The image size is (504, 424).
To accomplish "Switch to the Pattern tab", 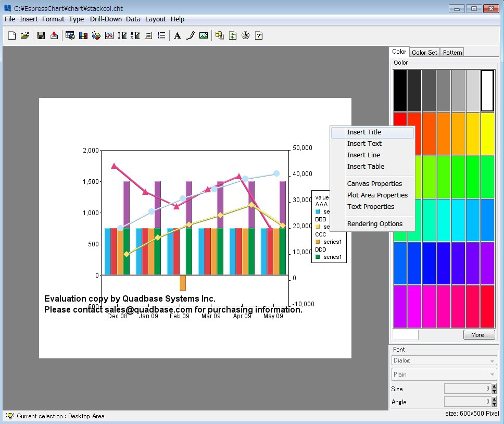I will coord(452,53).
